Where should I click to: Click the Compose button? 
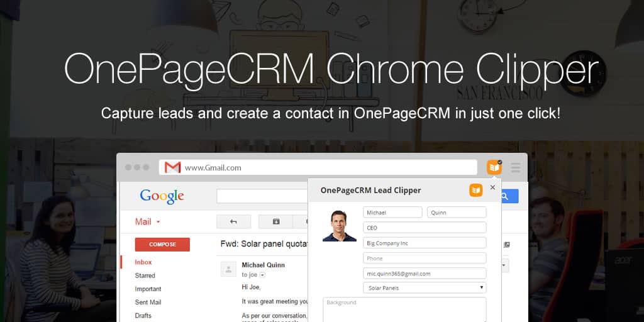click(162, 245)
